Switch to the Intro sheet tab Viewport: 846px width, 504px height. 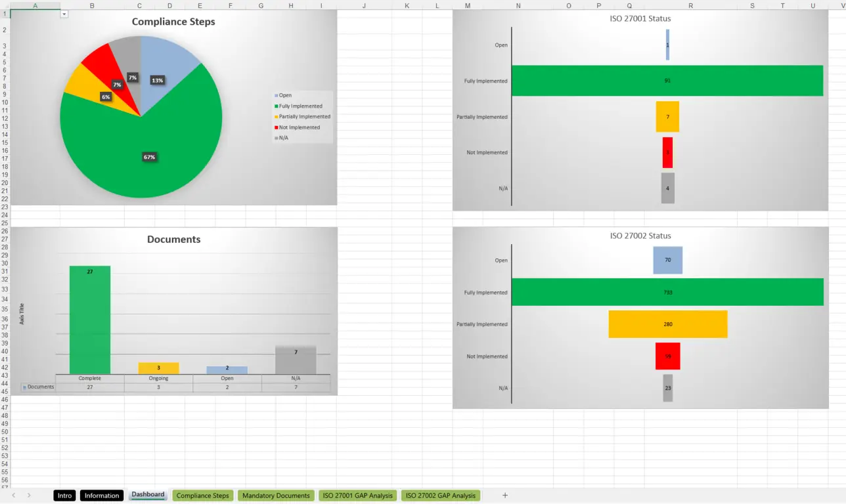point(64,495)
